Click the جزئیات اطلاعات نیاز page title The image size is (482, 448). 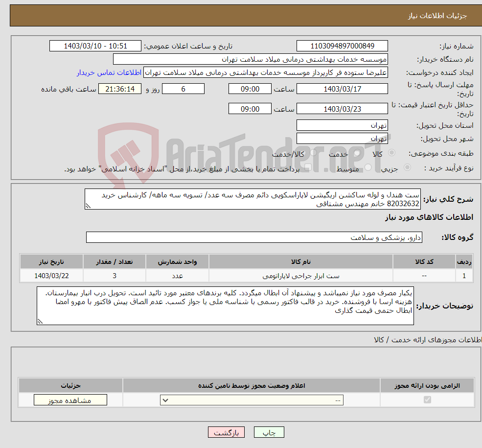437,16
